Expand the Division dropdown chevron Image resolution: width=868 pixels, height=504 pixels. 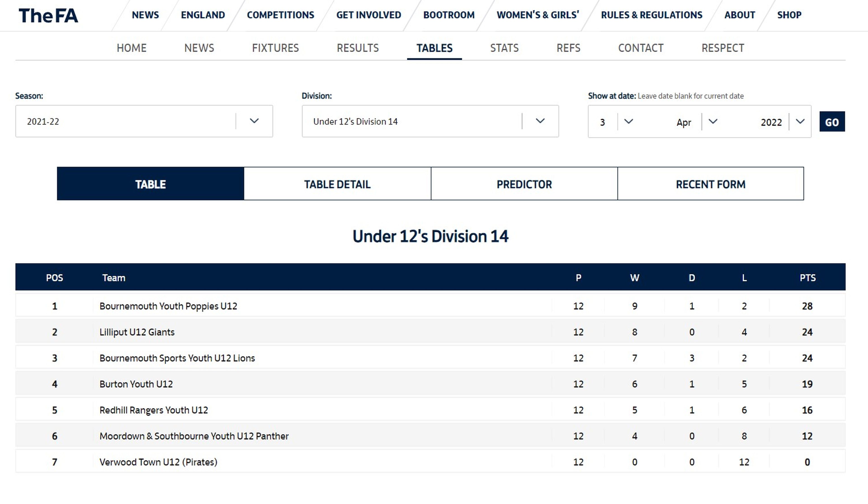[540, 121]
